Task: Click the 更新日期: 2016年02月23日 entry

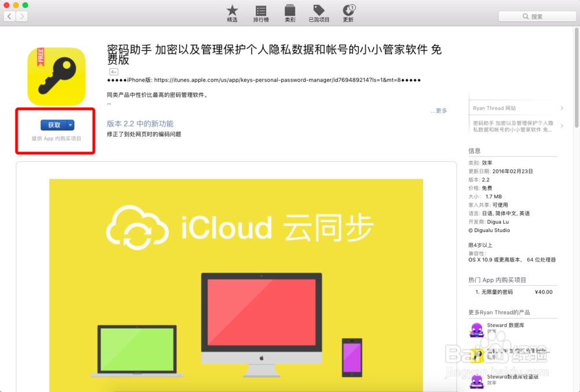Action: [x=501, y=171]
